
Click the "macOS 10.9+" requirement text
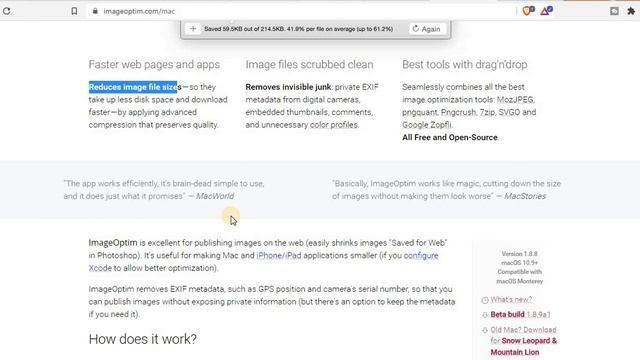(x=519, y=263)
